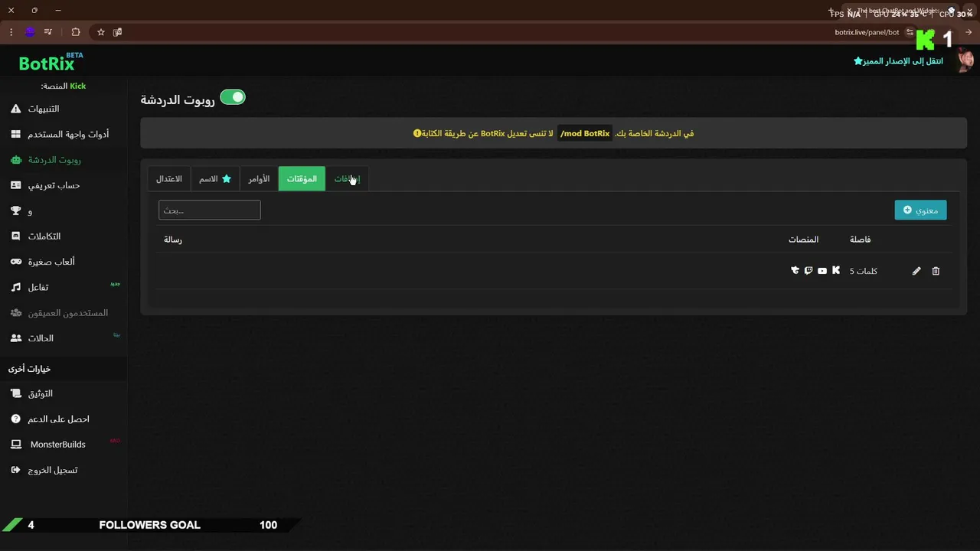The height and width of the screenshot is (551, 980).
Task: Switch to the الأوامر commands tab
Action: 259,179
